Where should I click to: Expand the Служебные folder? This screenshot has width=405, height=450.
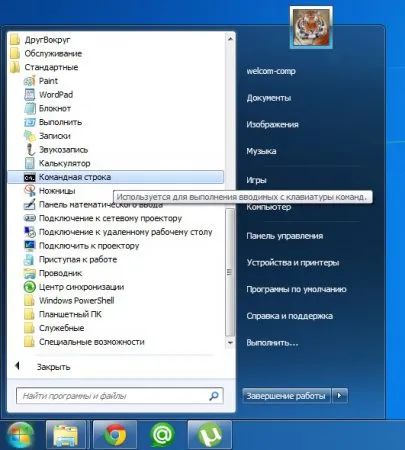[29, 328]
